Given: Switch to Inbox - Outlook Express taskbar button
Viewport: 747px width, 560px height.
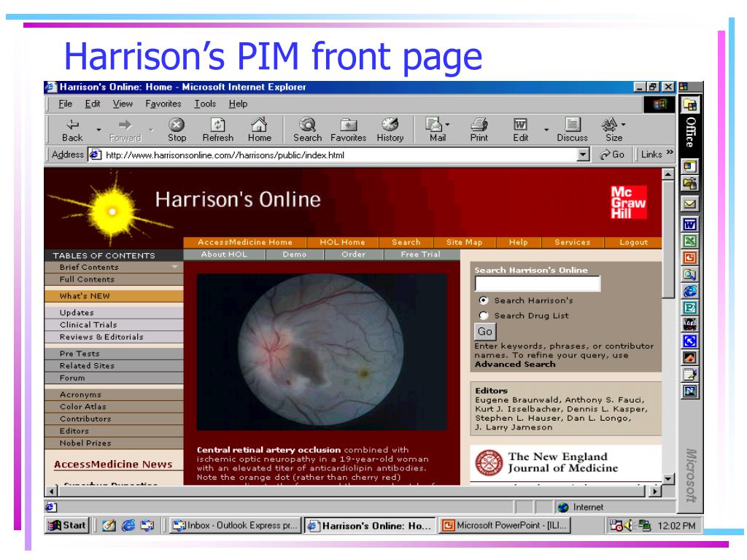Looking at the screenshot, I should coord(236,525).
